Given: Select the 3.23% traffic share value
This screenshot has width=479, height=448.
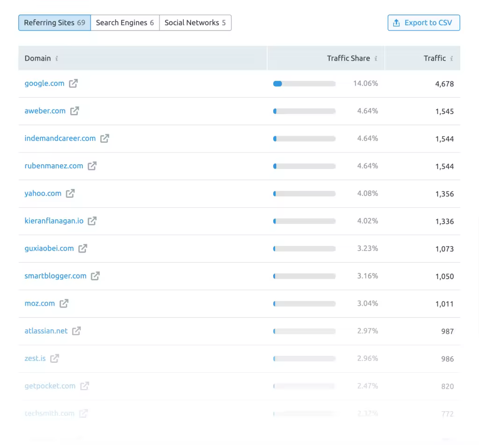Looking at the screenshot, I should [x=368, y=248].
